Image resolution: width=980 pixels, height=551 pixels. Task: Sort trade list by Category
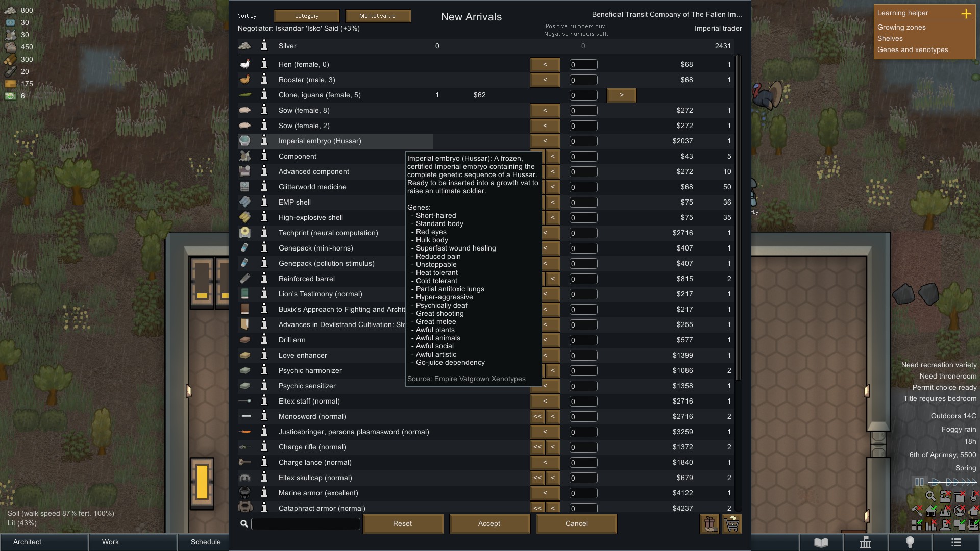(x=307, y=16)
